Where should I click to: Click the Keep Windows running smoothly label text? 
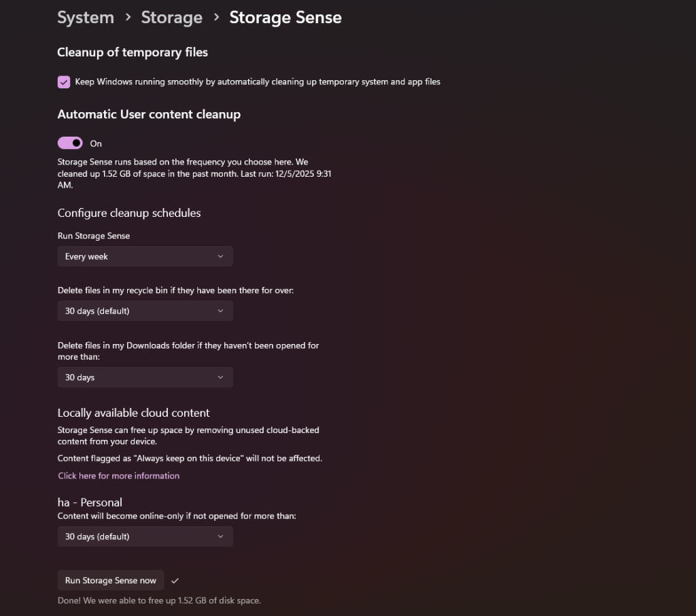258,82
